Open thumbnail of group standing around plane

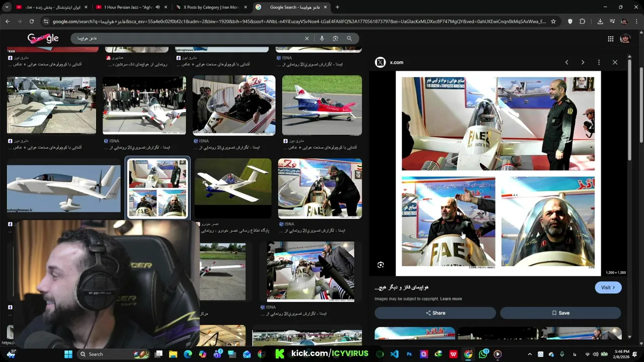(144, 106)
